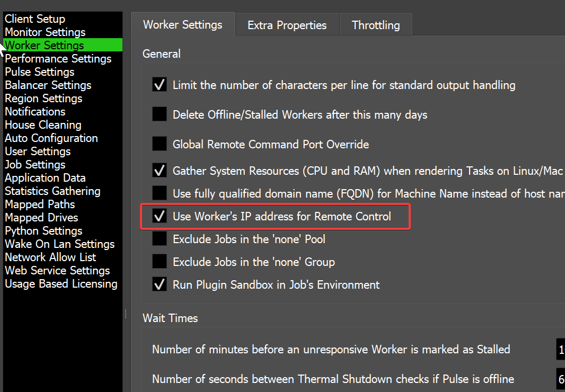
Task: Open the Throttling tab
Action: (x=376, y=25)
